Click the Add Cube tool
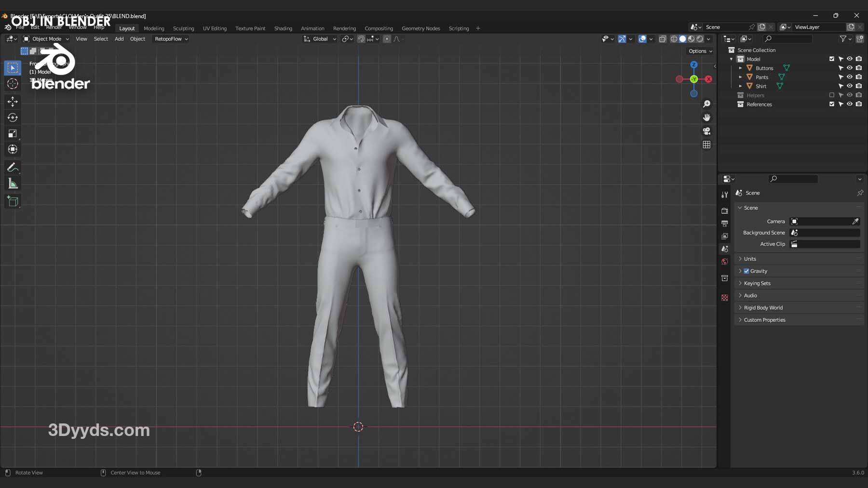Image resolution: width=868 pixels, height=488 pixels. (x=13, y=201)
